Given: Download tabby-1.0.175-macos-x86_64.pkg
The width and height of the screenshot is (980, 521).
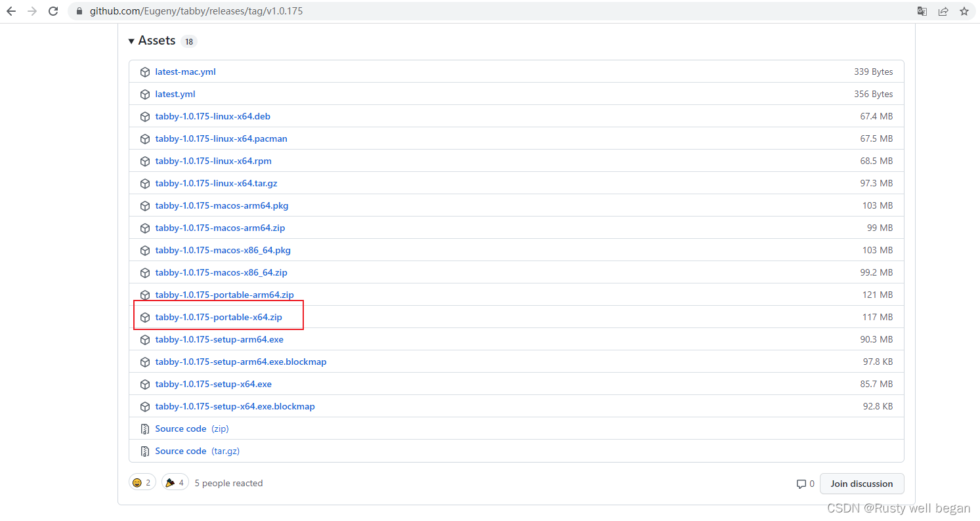Looking at the screenshot, I should (x=223, y=250).
